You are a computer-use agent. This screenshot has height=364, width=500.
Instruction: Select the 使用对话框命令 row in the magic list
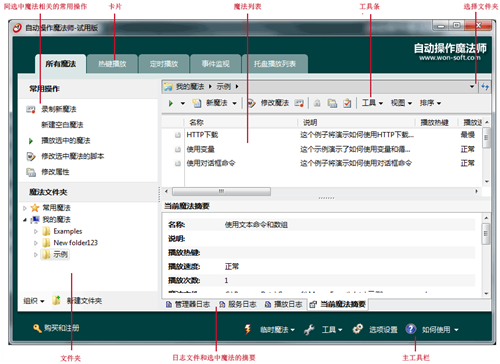point(322,163)
